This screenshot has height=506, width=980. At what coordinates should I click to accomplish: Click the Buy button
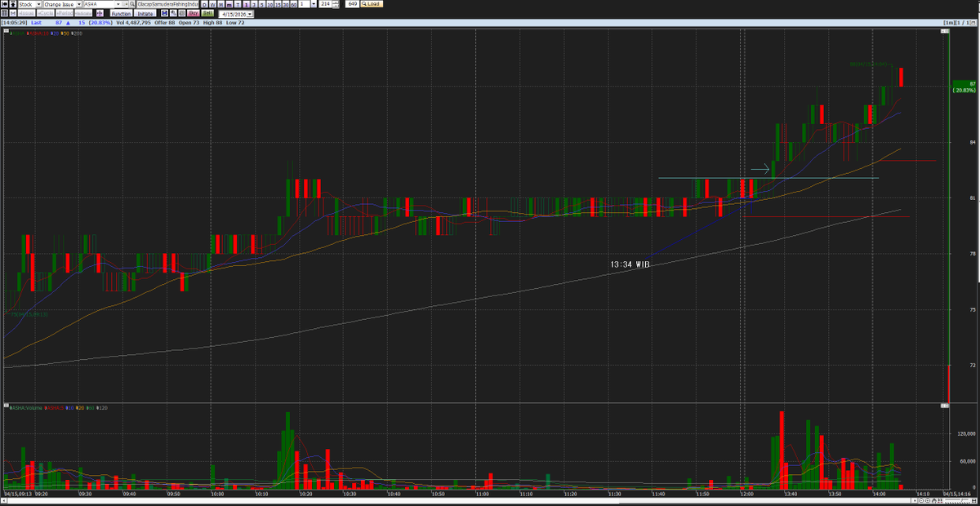(x=194, y=13)
